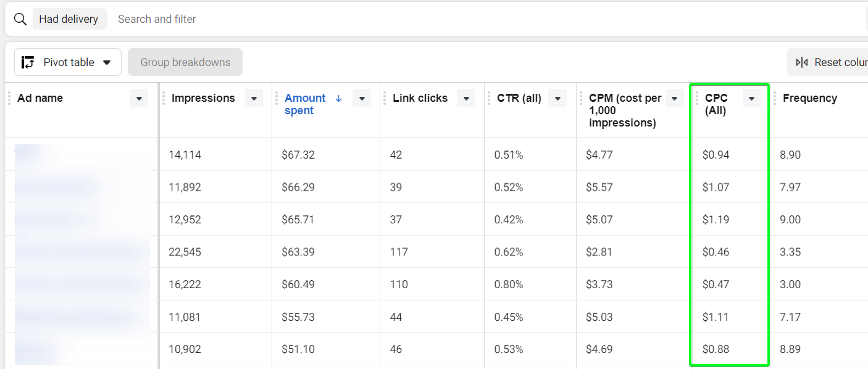Open the Impressions column menu arrow

[x=254, y=98]
